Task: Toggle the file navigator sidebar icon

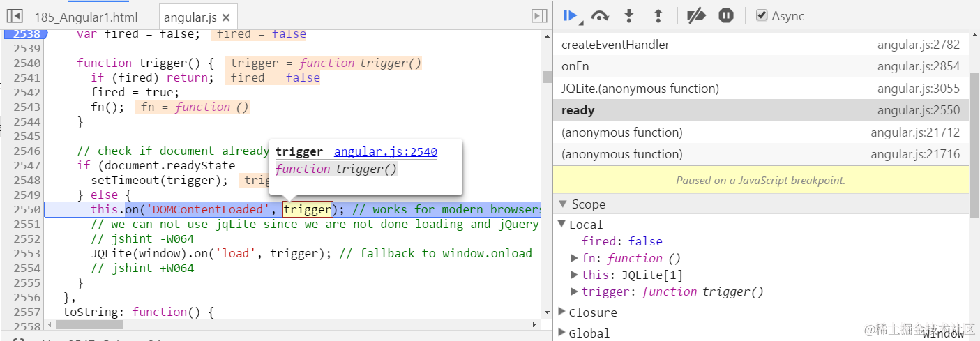Action: pos(15,17)
